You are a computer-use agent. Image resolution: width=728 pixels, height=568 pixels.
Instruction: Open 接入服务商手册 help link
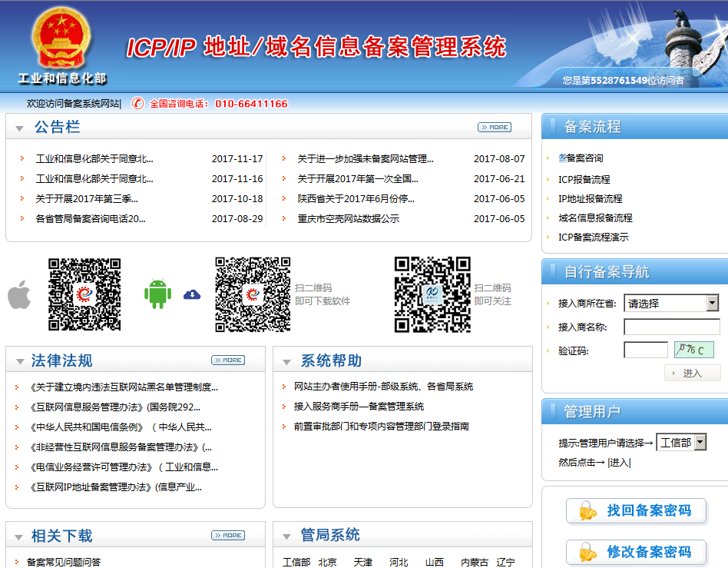click(x=359, y=407)
